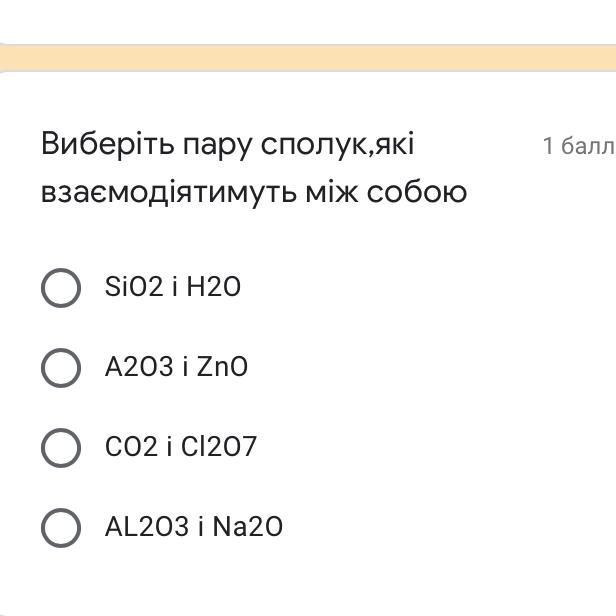
Task: Click the H2O formula in first option
Action: [x=214, y=288]
